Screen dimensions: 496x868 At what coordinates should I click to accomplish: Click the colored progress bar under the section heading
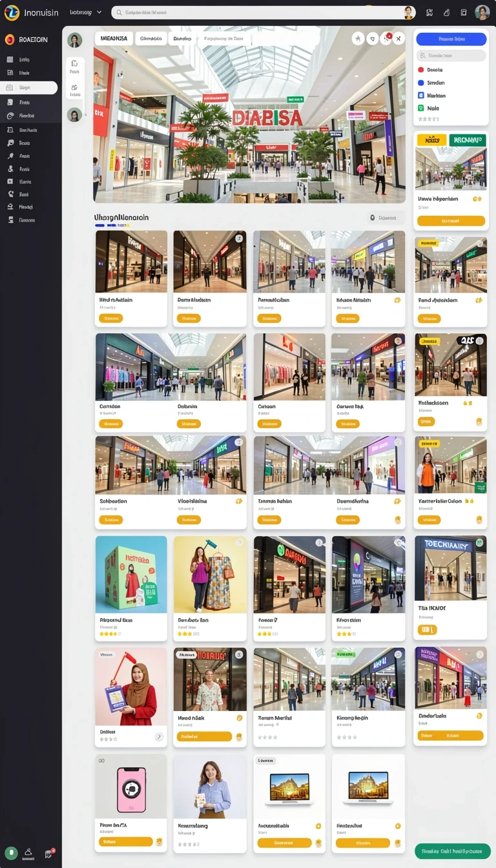[112, 225]
